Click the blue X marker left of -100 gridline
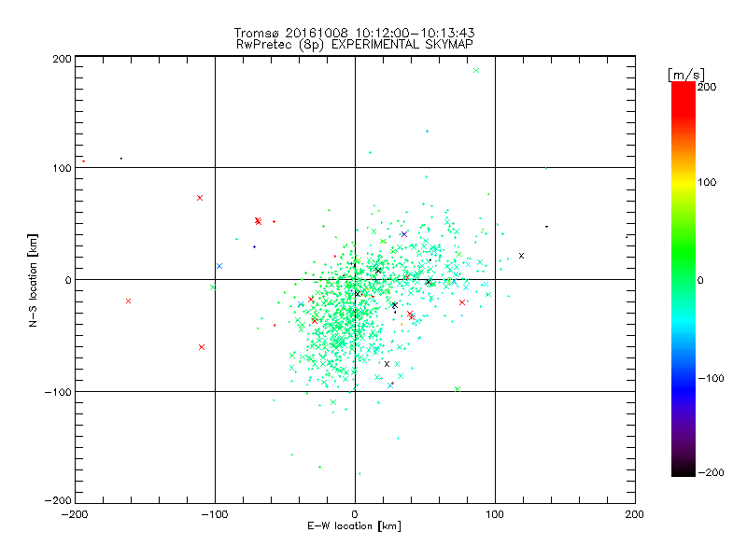This screenshot has width=747, height=560. (219, 266)
